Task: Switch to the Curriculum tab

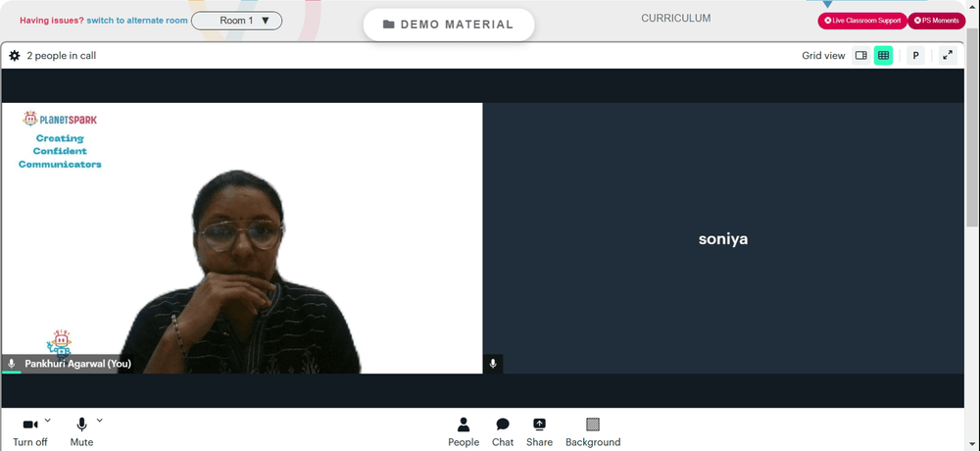Action: [x=675, y=19]
